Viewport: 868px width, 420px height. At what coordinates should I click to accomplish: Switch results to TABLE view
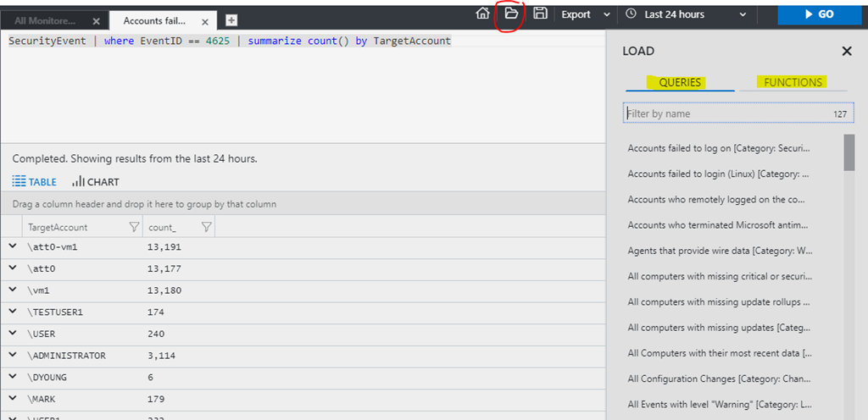[x=35, y=181]
